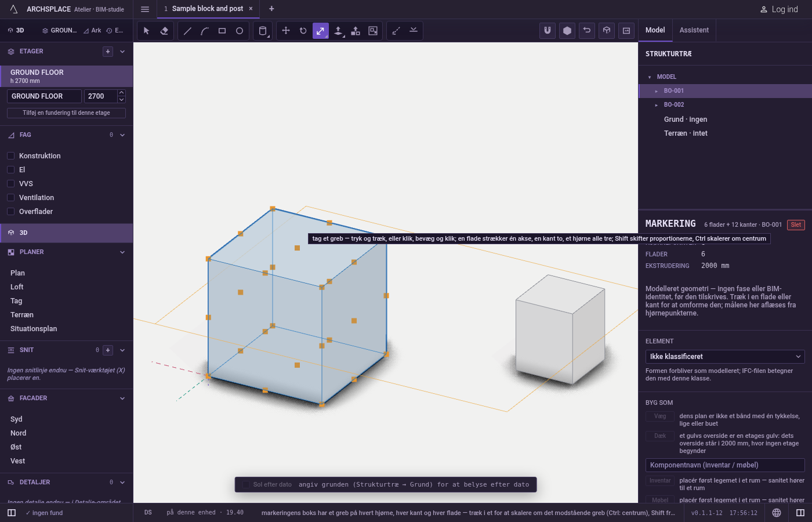Toggle the Ventilation checkbox

pyautogui.click(x=10, y=198)
